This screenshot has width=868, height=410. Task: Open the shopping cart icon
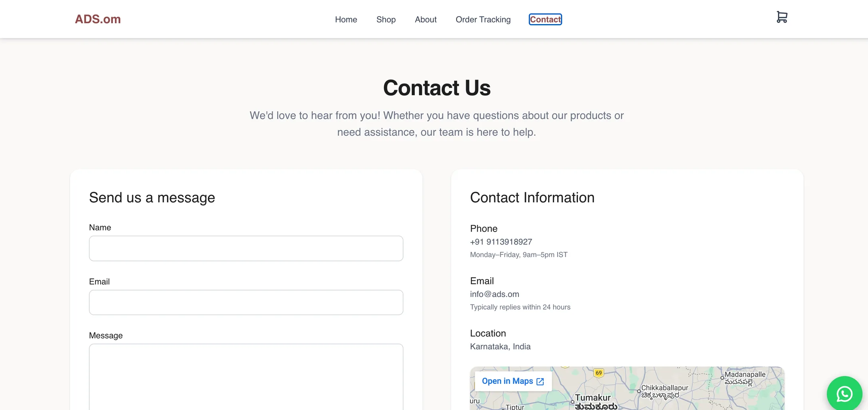click(782, 17)
